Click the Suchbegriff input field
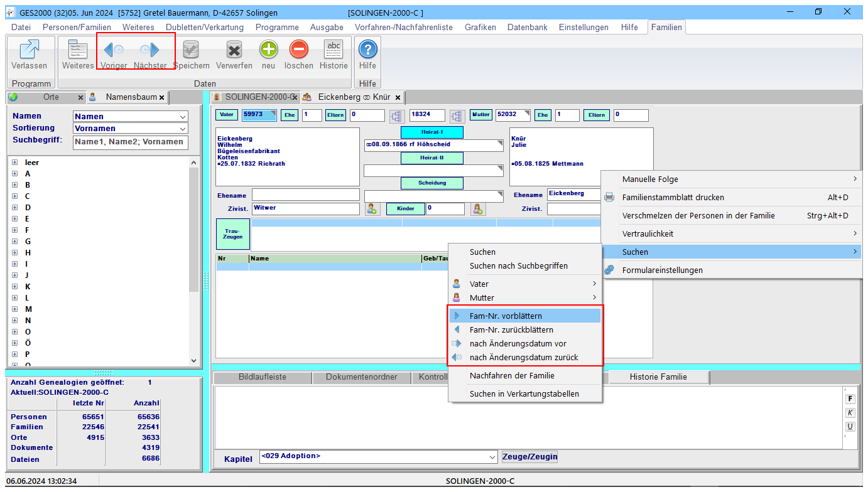Viewport: 868px width, 492px height. tap(131, 142)
